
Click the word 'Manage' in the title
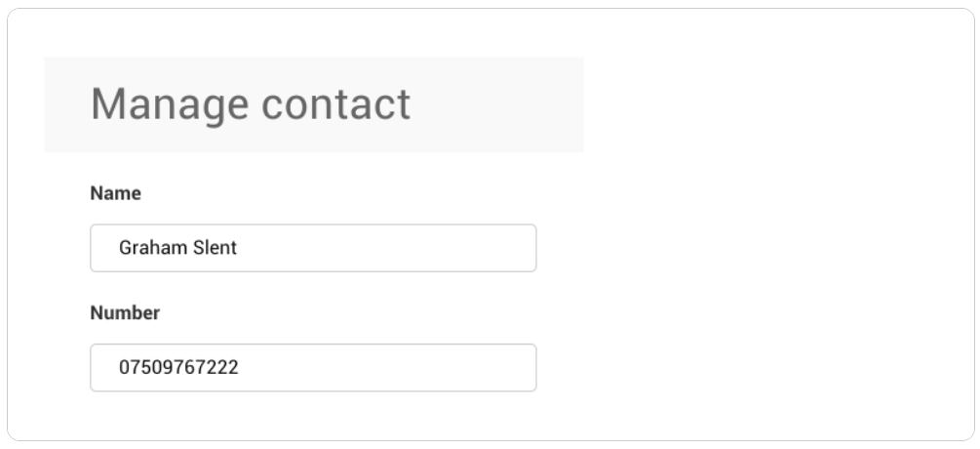[x=170, y=104]
